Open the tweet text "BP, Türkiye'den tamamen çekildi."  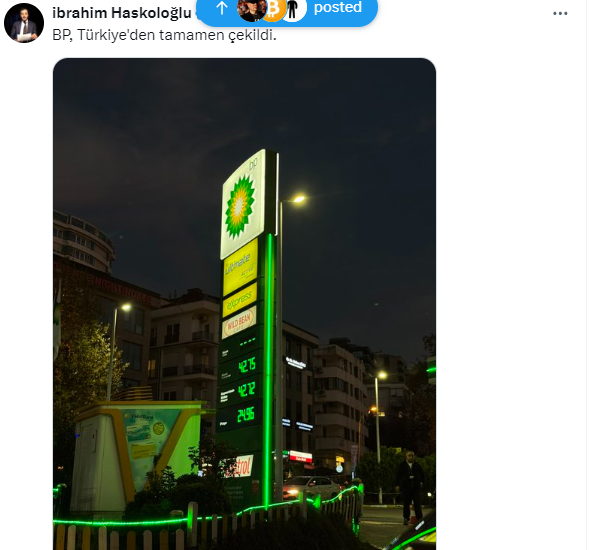pos(165,35)
